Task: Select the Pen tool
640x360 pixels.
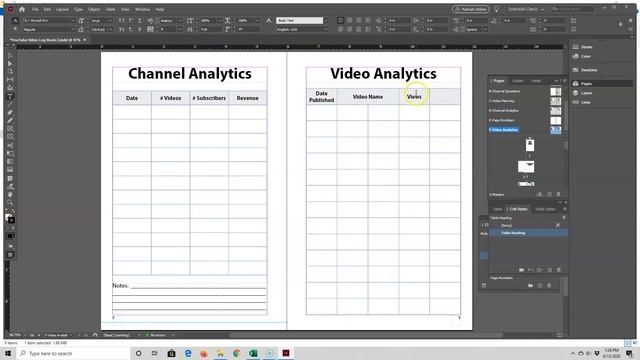Action: (x=10, y=113)
